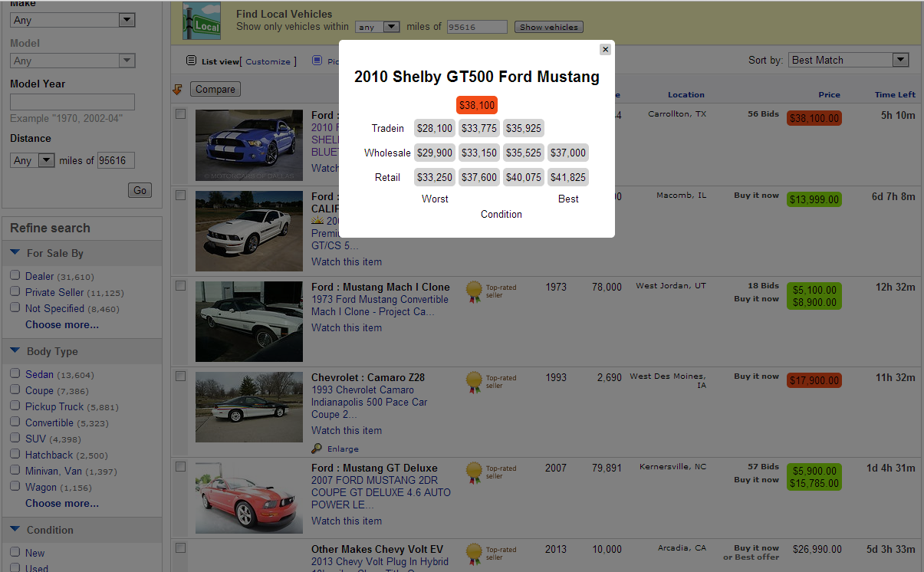
Task: Collapse the Body Type section
Action: coord(15,350)
